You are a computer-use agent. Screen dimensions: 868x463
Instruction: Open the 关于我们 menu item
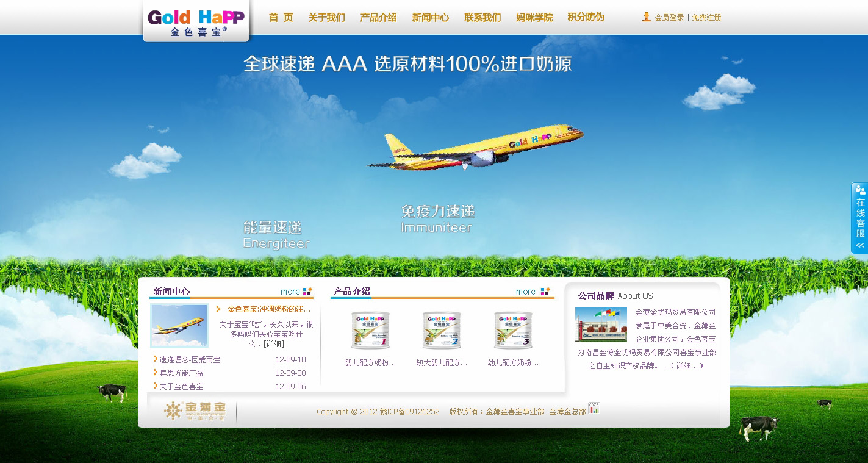(326, 18)
